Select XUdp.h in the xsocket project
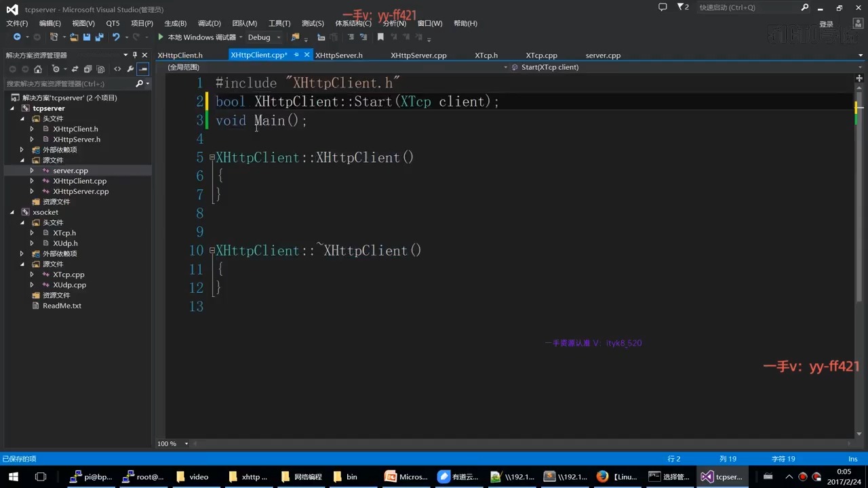This screenshot has height=488, width=868. pyautogui.click(x=65, y=243)
